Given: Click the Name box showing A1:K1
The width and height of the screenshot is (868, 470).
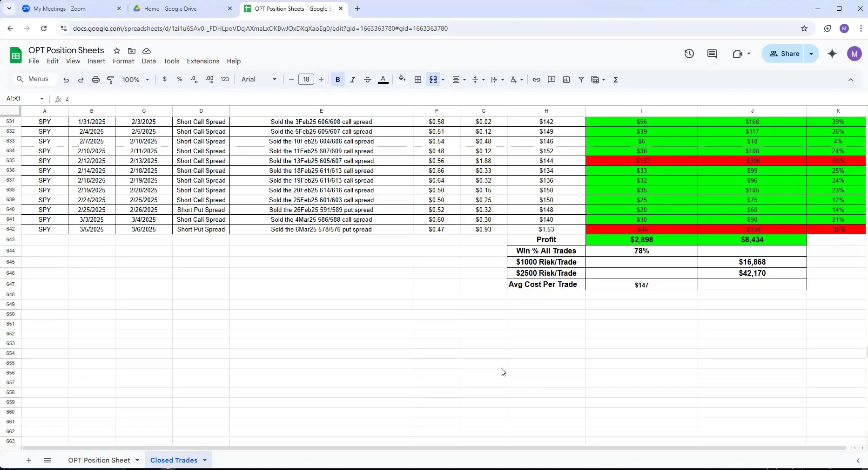Looking at the screenshot, I should 25,99.
